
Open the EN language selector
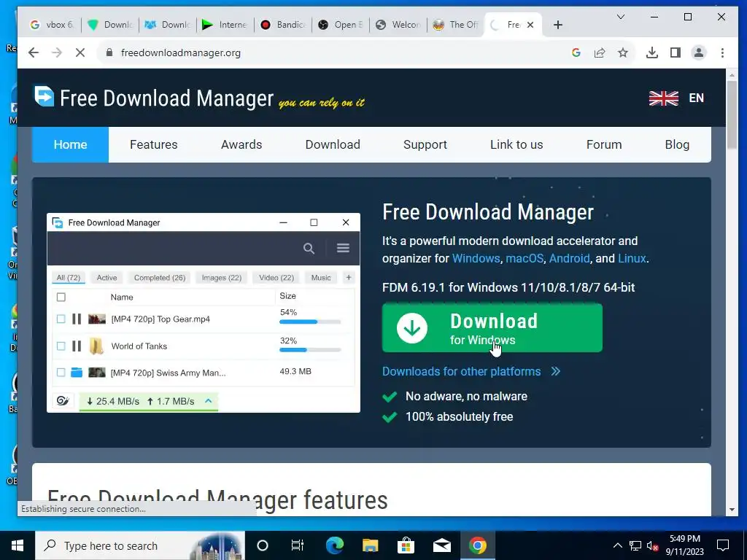click(x=696, y=98)
